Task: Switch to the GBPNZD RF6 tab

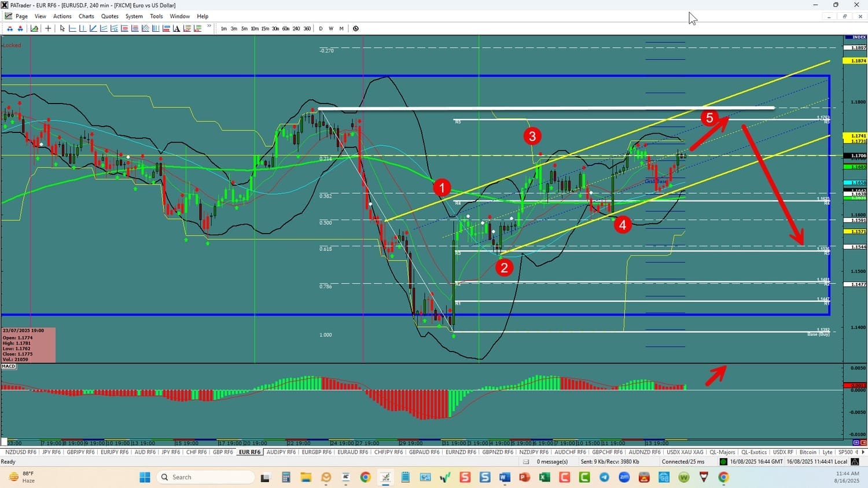Action: 498,452
